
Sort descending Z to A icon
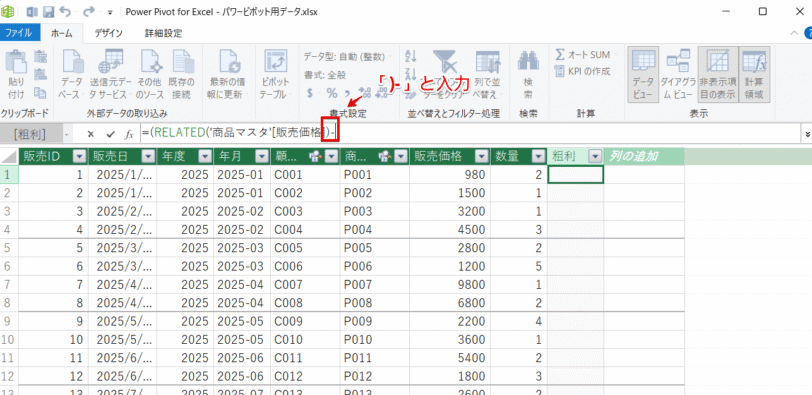tap(411, 74)
